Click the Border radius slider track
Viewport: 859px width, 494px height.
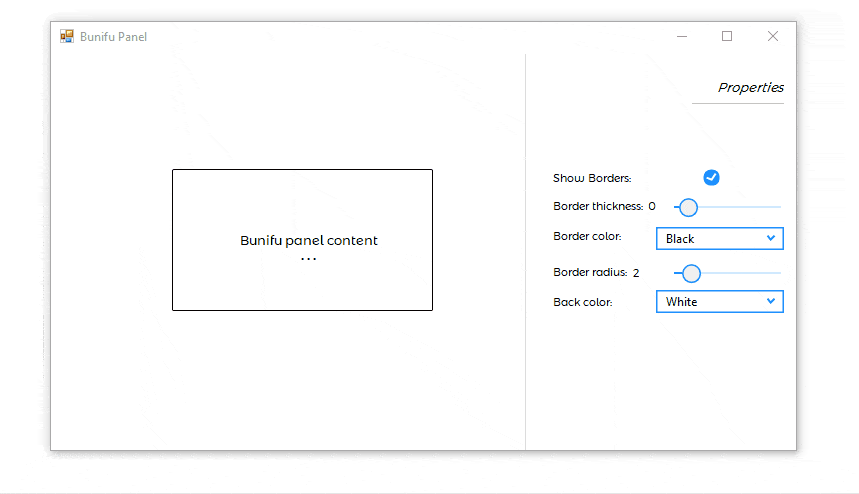[x=728, y=273]
